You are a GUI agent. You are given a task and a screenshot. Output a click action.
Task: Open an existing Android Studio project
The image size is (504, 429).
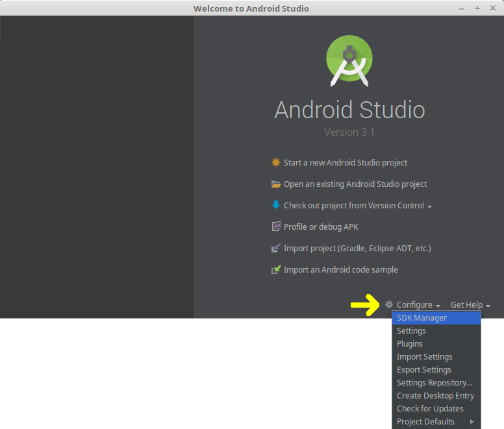coord(355,184)
